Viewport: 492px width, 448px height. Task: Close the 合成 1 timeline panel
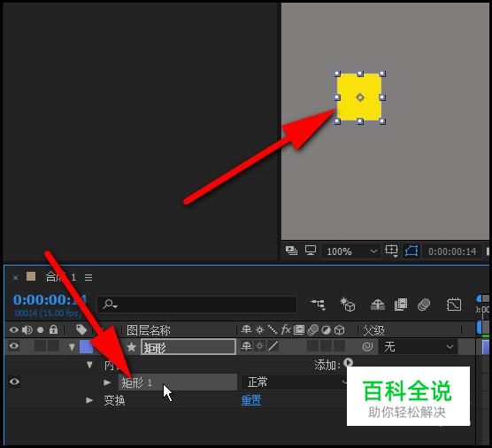point(15,277)
